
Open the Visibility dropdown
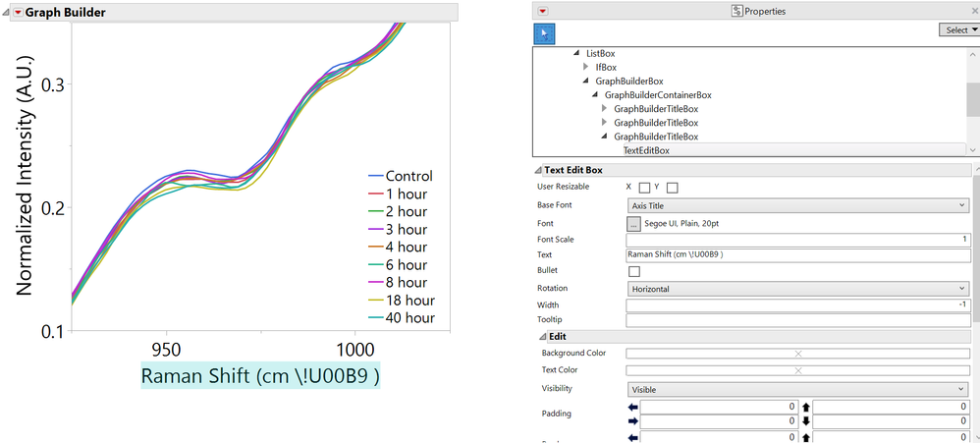(798, 389)
